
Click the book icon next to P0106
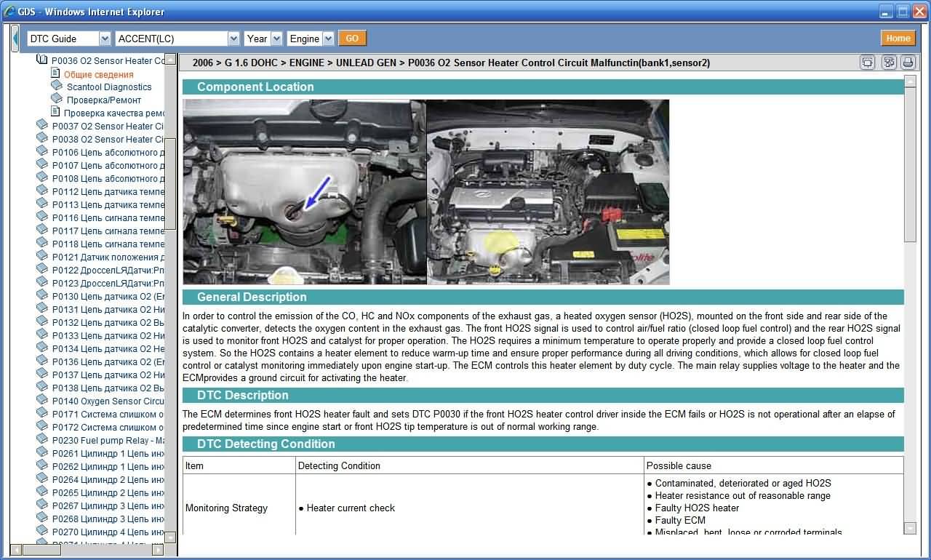[x=42, y=151]
